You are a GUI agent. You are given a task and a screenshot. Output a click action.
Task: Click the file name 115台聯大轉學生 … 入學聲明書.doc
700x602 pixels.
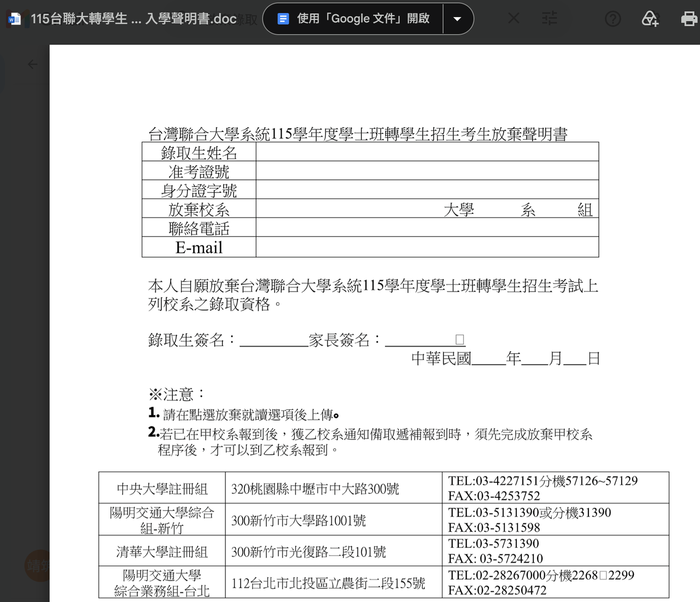tap(133, 19)
